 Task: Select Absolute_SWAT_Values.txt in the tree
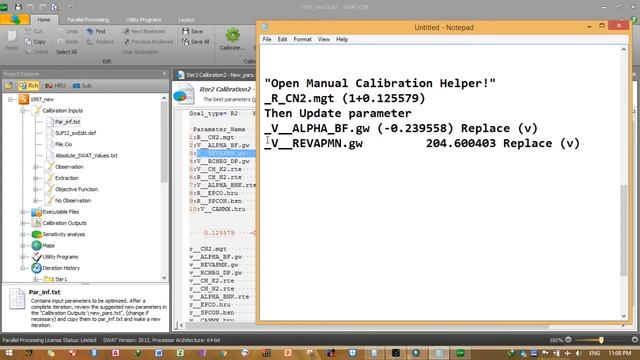(86, 156)
